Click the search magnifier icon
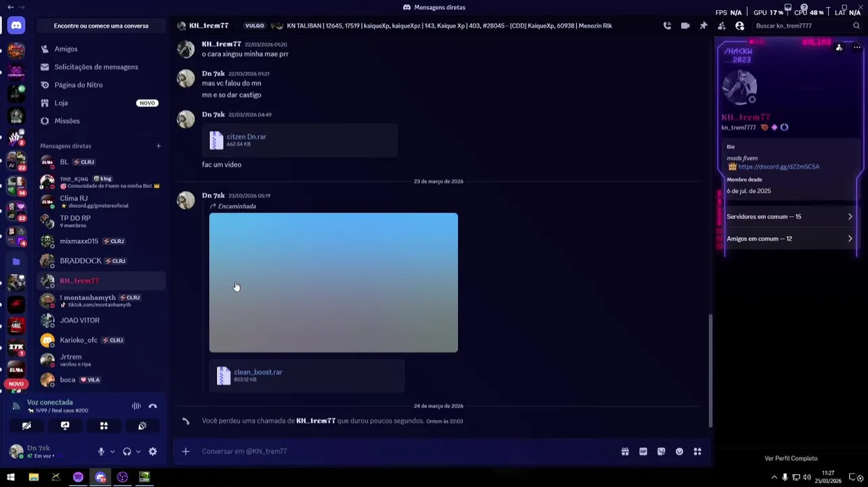Viewport: 868px width, 487px height. coord(856,26)
